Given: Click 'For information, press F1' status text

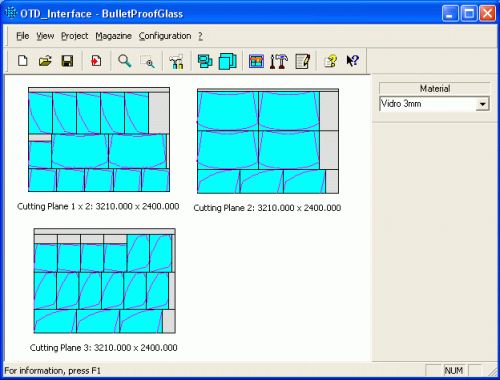Looking at the screenshot, I should [53, 371].
